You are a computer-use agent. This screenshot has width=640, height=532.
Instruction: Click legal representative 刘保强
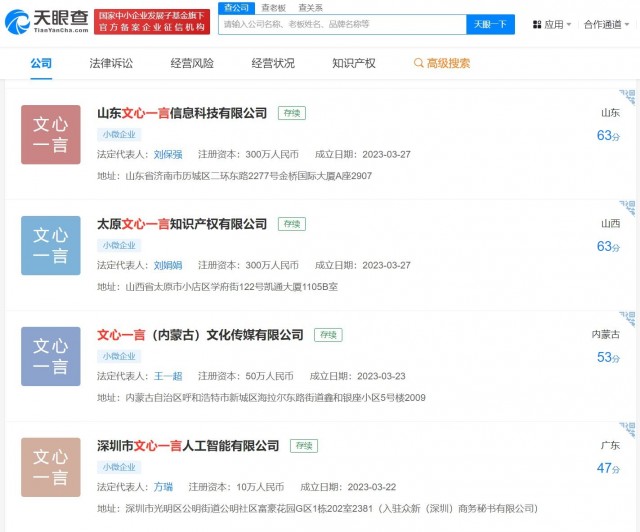(168, 154)
